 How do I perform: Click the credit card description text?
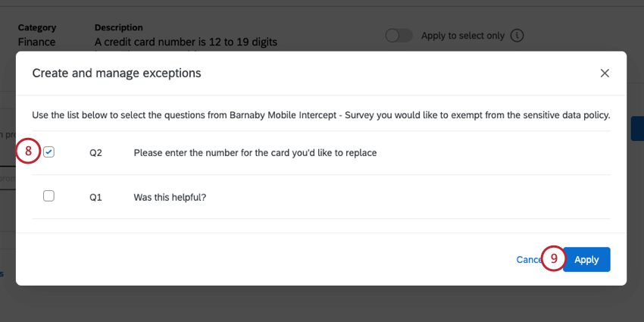(x=186, y=42)
